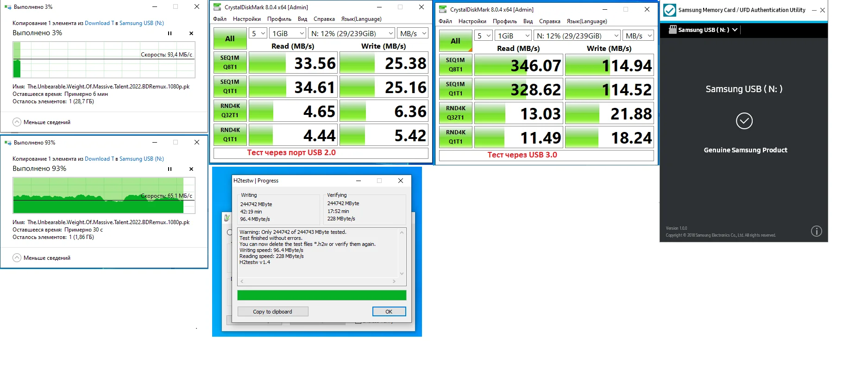Run All tests in USB 2.0 window
868x389 pixels.
[x=230, y=38]
